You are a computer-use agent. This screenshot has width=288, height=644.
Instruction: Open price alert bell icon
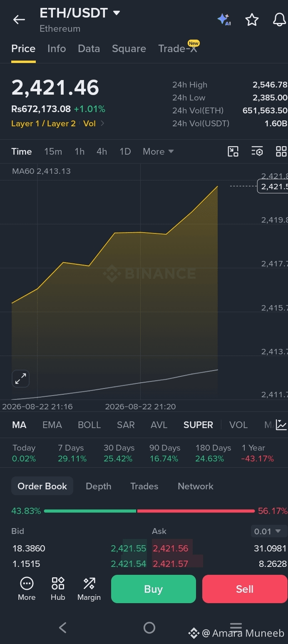tap(280, 20)
